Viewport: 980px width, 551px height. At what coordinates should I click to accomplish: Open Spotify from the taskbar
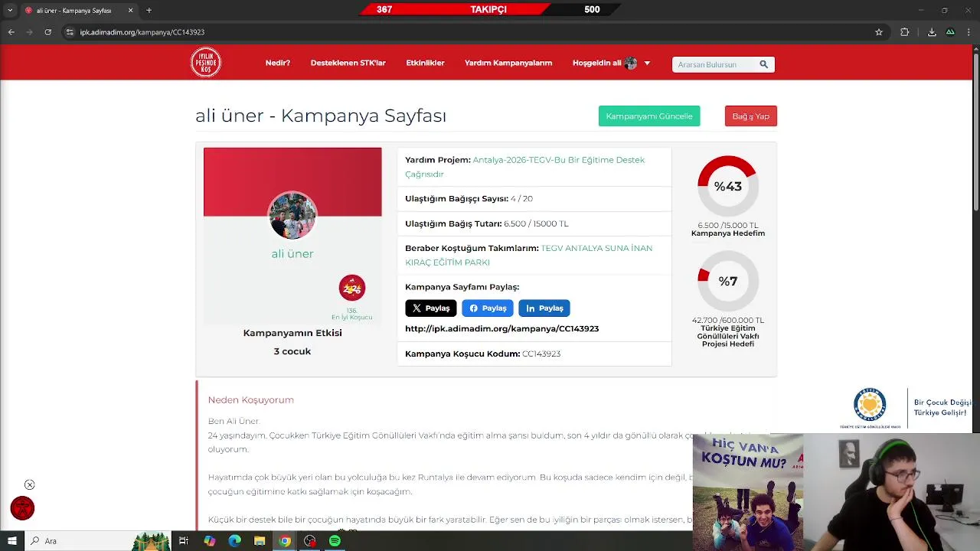pyautogui.click(x=335, y=541)
